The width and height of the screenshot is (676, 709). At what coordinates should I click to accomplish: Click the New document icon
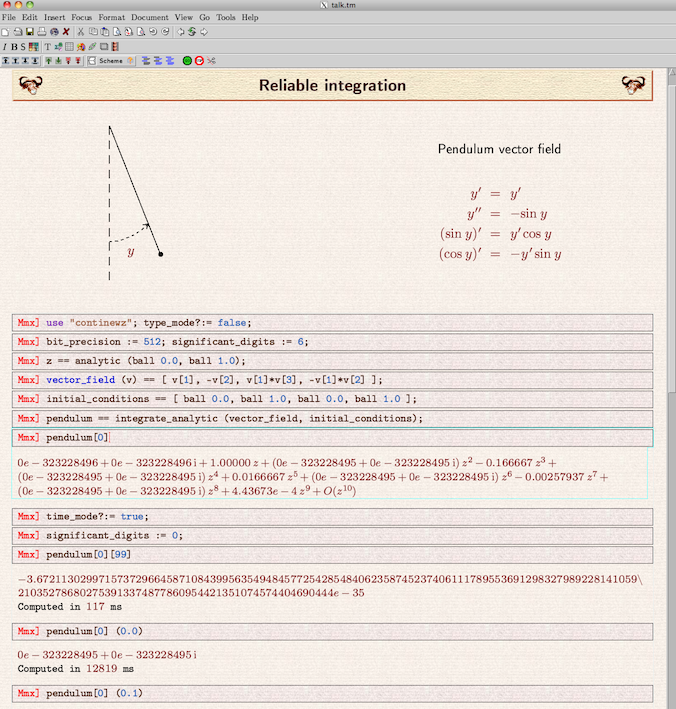point(6,32)
